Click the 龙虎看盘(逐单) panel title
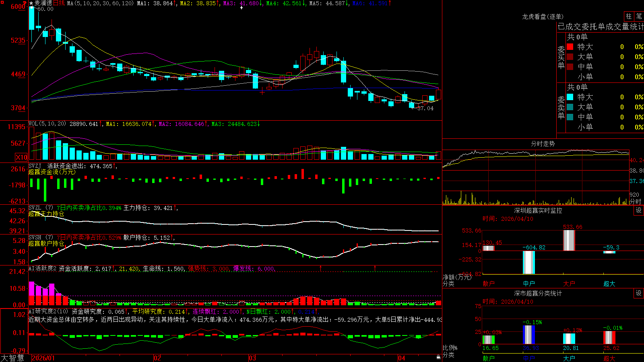This screenshot has height=362, width=644. 543,16
